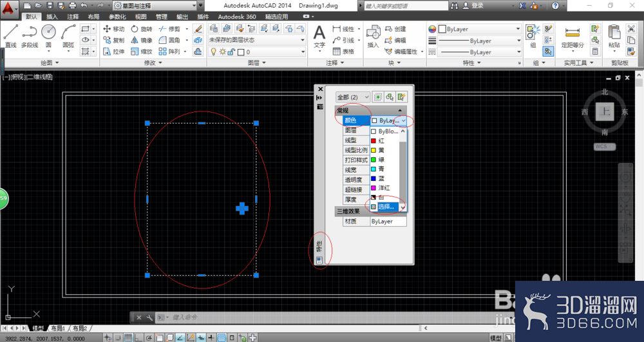
Task: Click the Measure (定距等分) utility icon
Action: 572,36
